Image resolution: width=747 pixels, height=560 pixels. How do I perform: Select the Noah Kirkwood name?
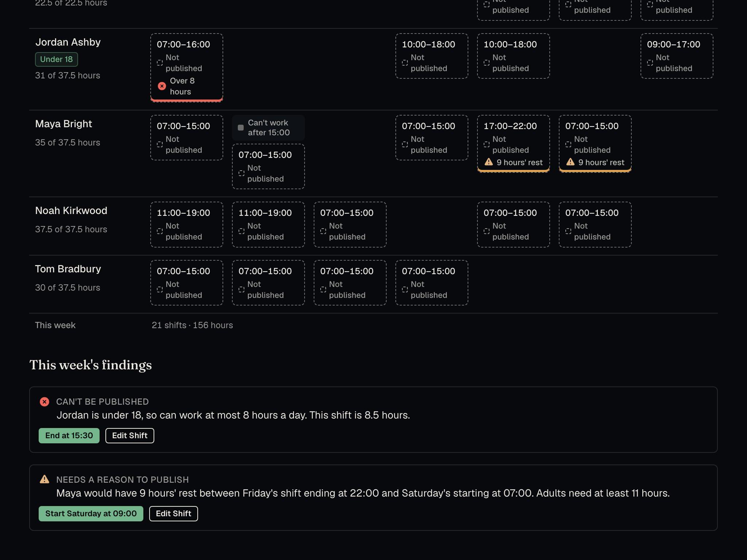(71, 211)
